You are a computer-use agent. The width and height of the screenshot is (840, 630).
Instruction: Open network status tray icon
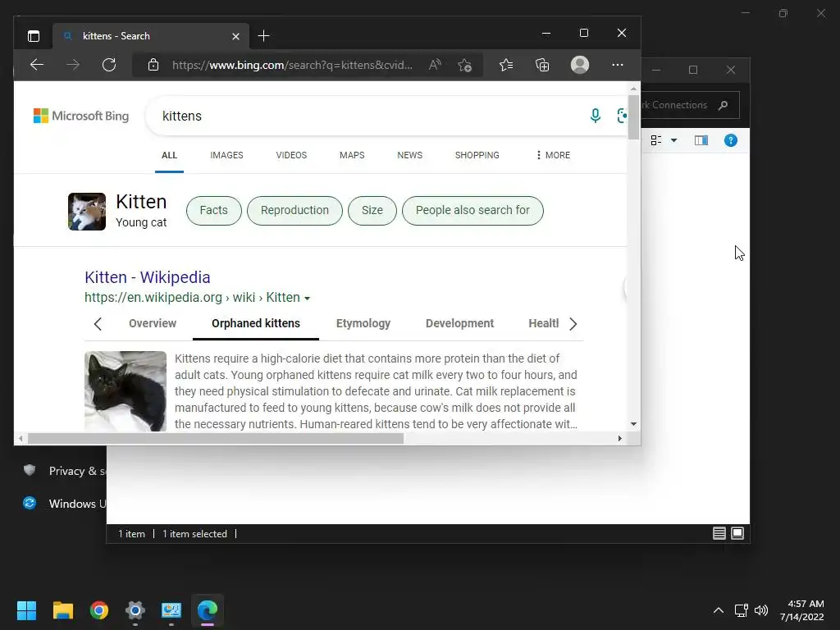742,610
